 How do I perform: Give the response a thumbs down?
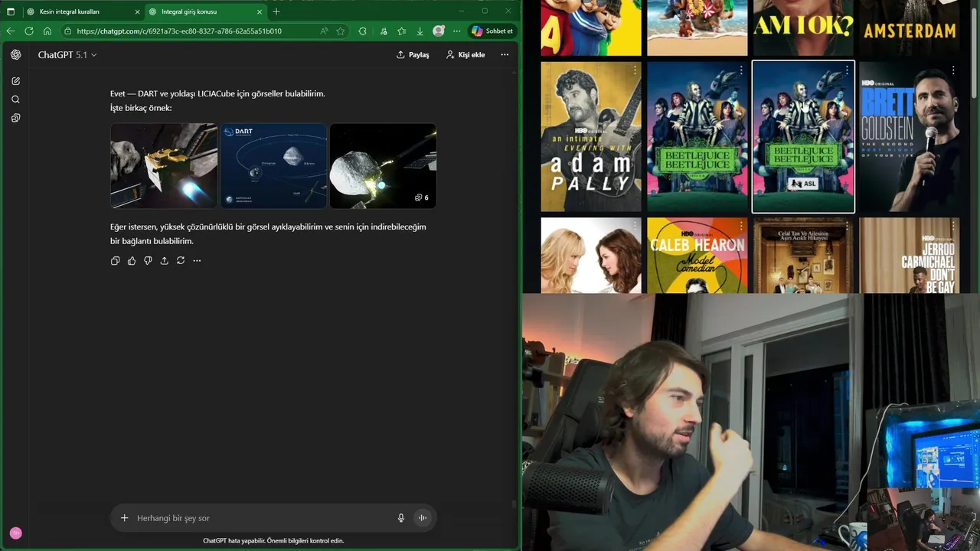[x=148, y=261]
